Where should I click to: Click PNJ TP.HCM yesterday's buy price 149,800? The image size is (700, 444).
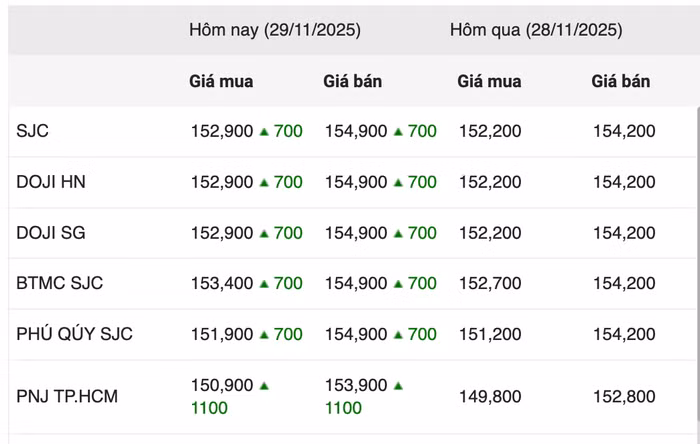[x=490, y=397]
